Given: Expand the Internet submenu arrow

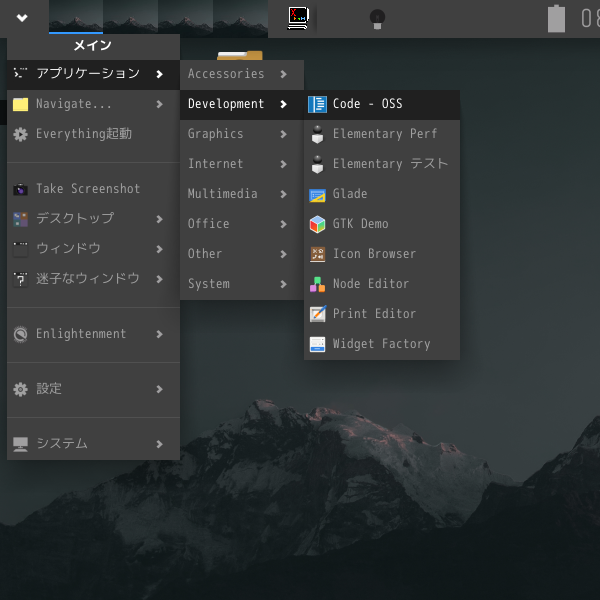Looking at the screenshot, I should 284,164.
